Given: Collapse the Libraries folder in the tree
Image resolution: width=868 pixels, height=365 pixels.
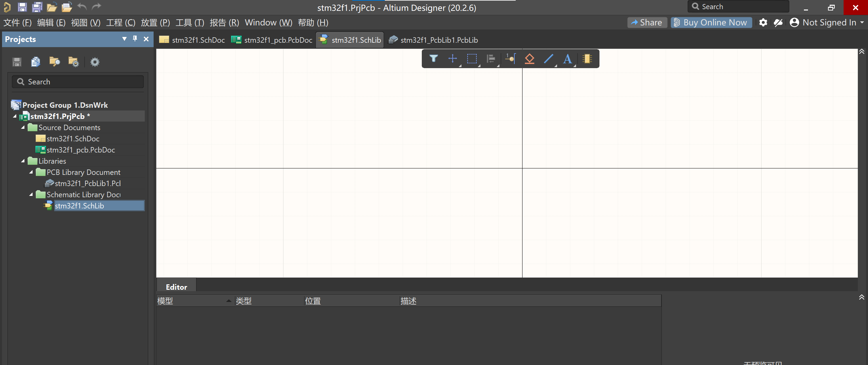Looking at the screenshot, I should coord(23,161).
